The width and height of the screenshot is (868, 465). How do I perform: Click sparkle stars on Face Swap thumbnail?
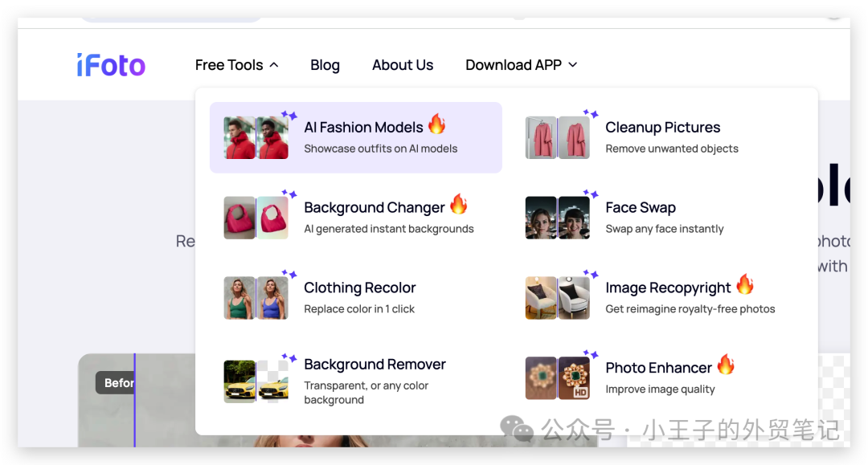click(x=591, y=194)
